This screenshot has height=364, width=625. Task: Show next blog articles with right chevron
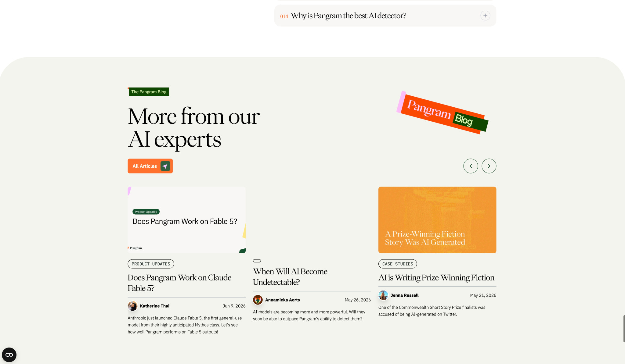point(489,166)
